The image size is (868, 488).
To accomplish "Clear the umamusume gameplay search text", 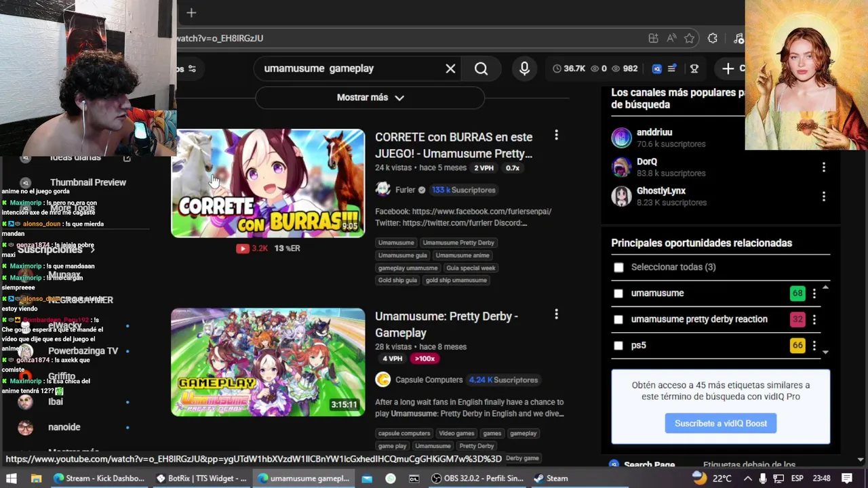I will [450, 68].
